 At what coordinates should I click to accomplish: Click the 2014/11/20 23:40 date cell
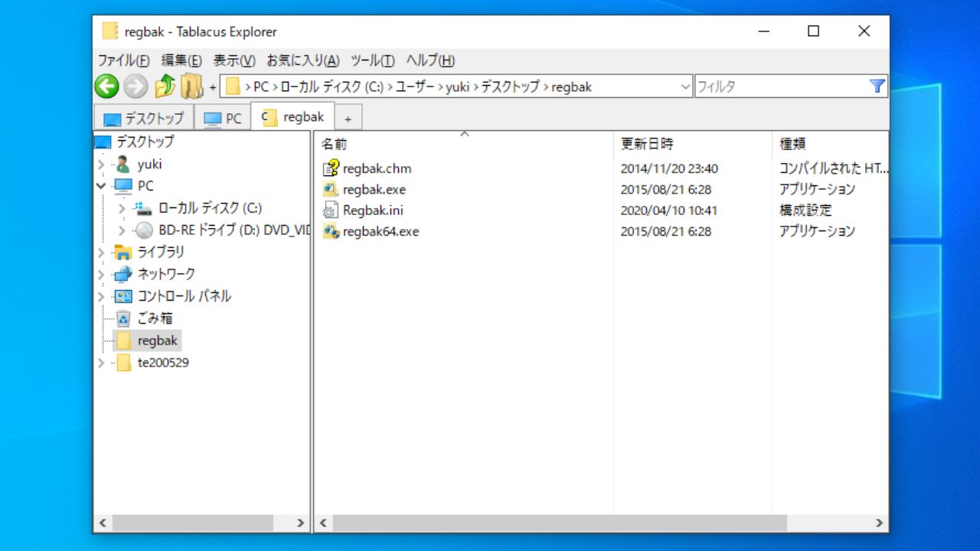tap(669, 168)
